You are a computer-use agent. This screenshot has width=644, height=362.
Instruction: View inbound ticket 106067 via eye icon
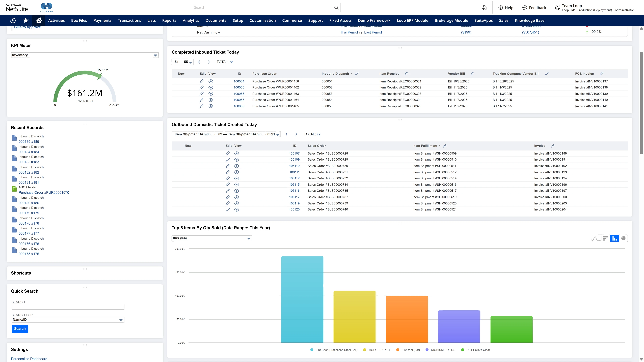tap(211, 100)
